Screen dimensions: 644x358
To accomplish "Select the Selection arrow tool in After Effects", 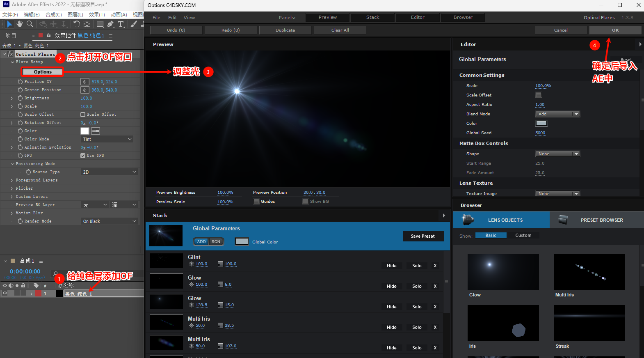I will point(9,24).
